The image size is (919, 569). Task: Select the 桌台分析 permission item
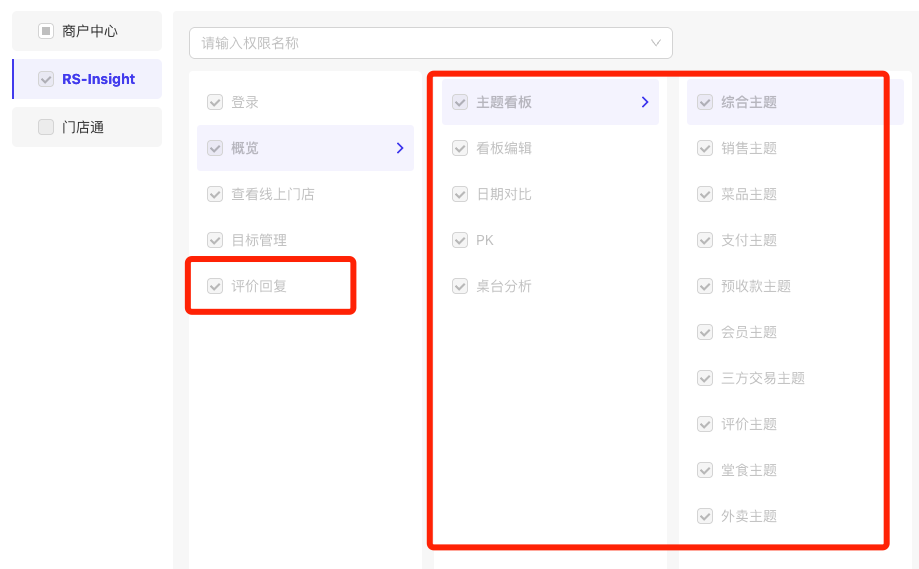pos(550,286)
